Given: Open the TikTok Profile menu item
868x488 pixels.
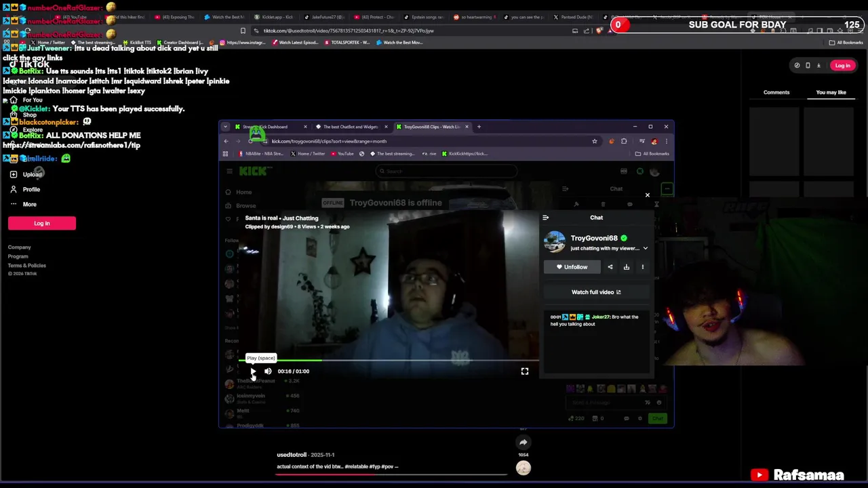Looking at the screenshot, I should (x=25, y=189).
